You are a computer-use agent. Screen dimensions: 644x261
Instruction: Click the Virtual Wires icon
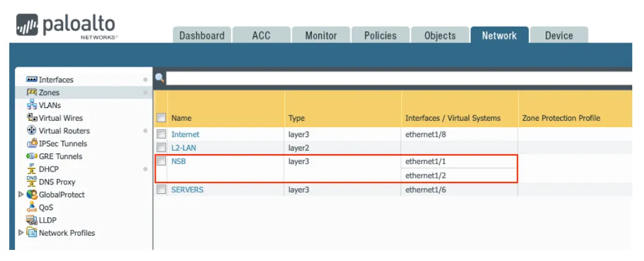(32, 118)
